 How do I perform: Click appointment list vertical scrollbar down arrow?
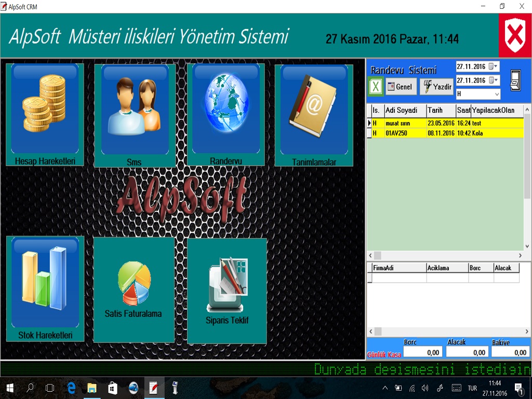click(527, 247)
